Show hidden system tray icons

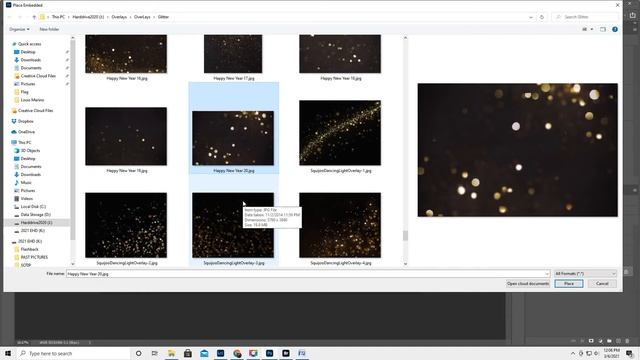click(x=573, y=353)
